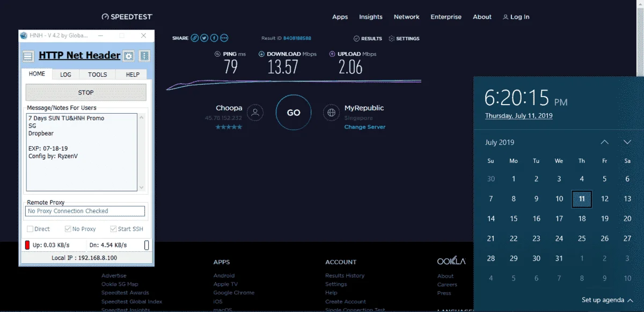Click the STOP button in HNH
This screenshot has width=644, height=312.
(x=86, y=92)
